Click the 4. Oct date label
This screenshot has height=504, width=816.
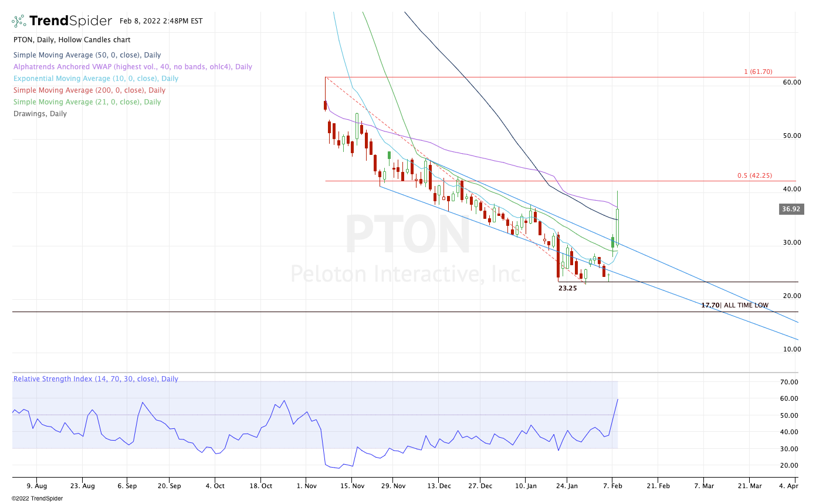[215, 486]
